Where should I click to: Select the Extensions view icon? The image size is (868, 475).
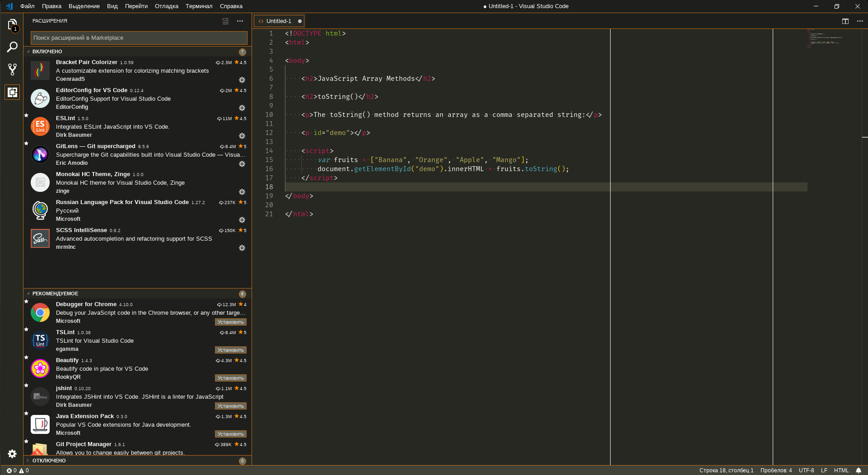pyautogui.click(x=12, y=92)
